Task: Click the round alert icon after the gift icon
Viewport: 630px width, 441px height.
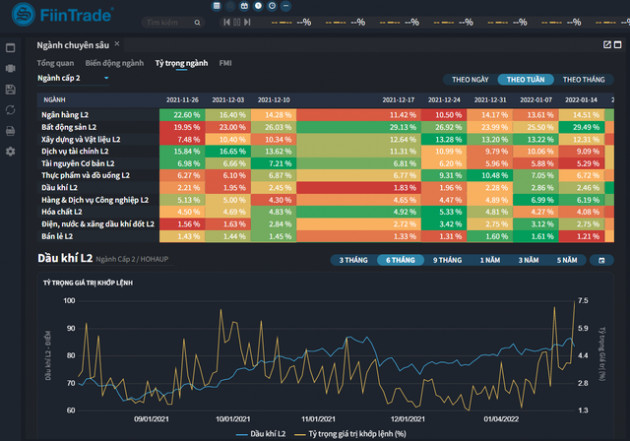Action: [x=258, y=6]
